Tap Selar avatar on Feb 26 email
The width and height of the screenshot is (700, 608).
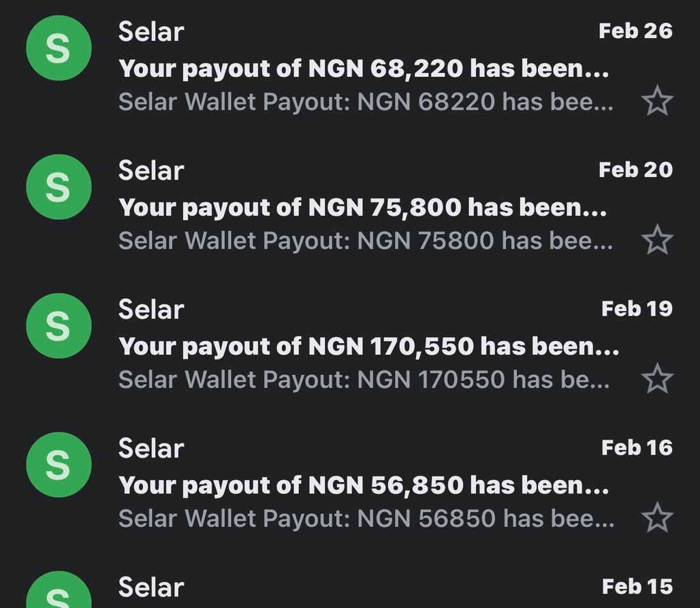59,48
